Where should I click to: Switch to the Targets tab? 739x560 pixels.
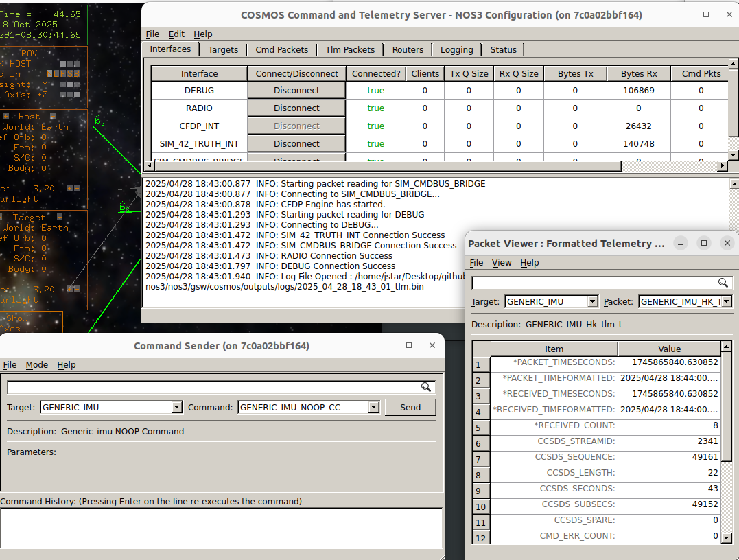click(223, 49)
